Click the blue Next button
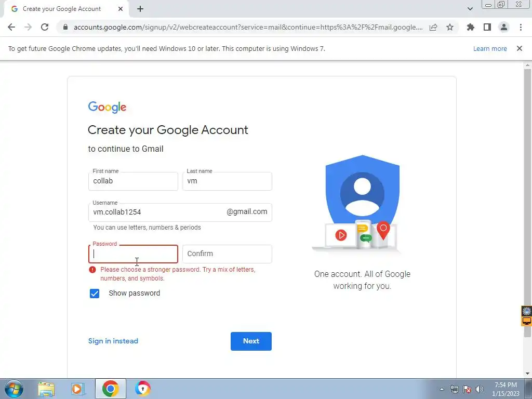Screen dimensions: 532x399 (251, 341)
